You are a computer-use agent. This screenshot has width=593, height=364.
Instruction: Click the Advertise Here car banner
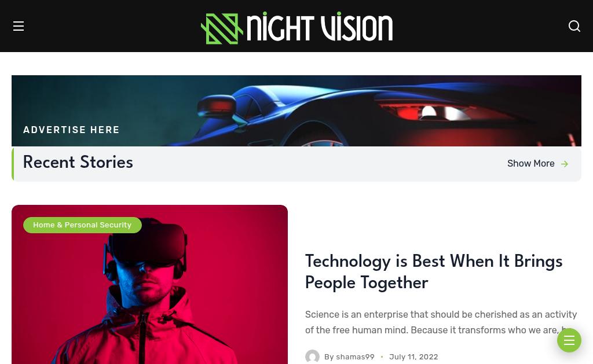pyautogui.click(x=296, y=111)
